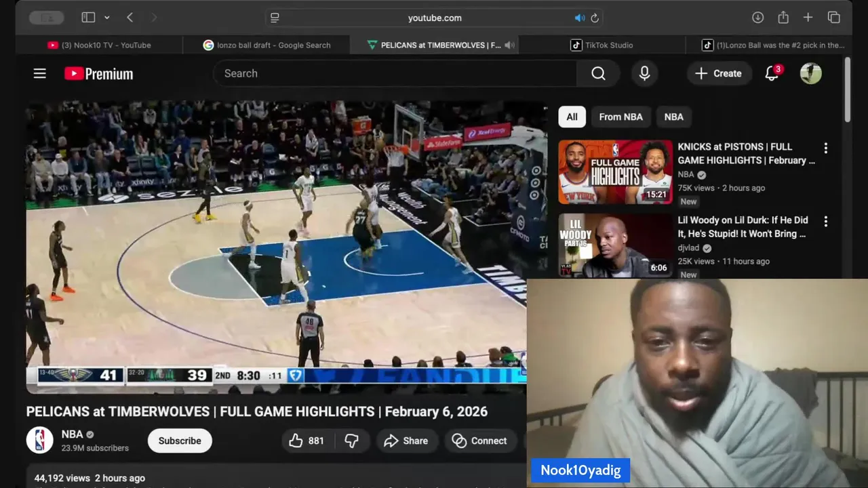Viewport: 868px width, 488px height.
Task: Open Safari share icon
Action: coord(783,18)
